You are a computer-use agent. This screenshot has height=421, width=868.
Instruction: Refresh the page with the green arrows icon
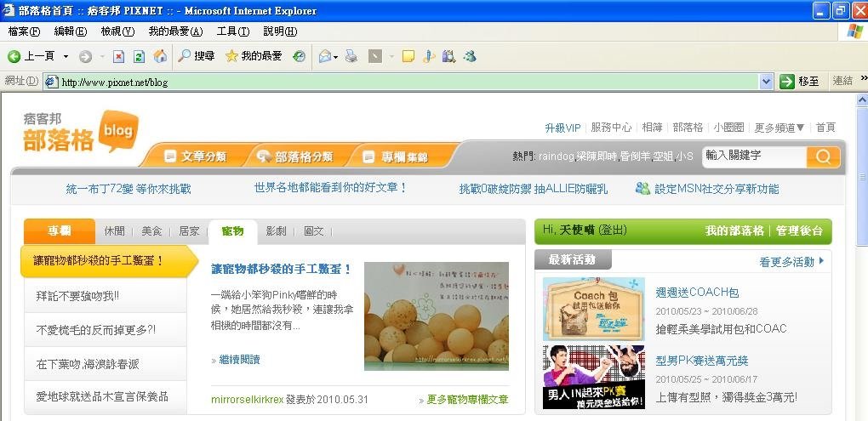(139, 56)
